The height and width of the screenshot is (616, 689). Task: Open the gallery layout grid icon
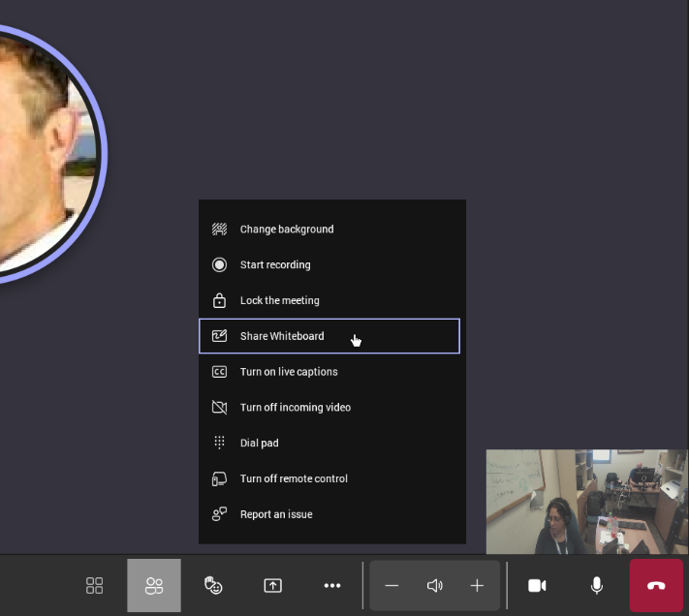[x=94, y=585]
